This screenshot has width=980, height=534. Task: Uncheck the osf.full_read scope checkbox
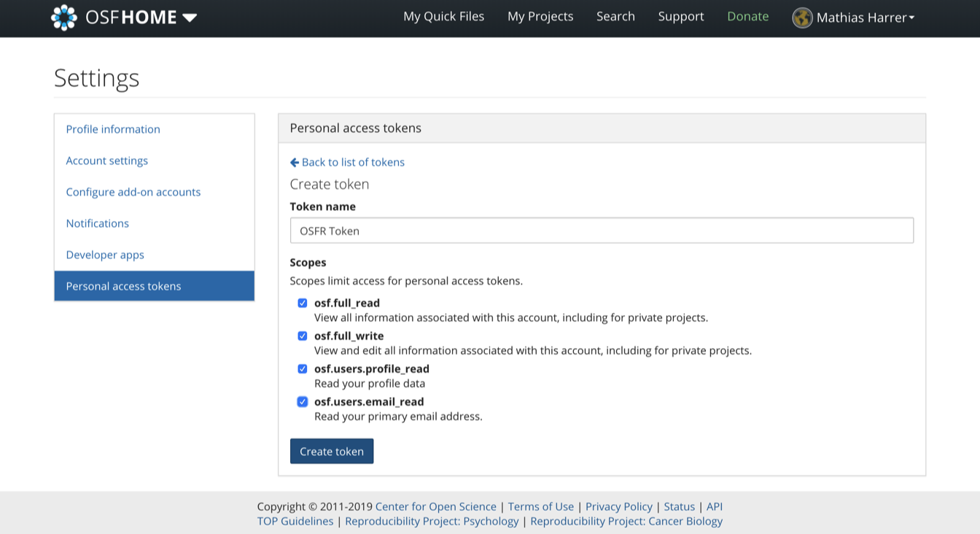tap(303, 303)
